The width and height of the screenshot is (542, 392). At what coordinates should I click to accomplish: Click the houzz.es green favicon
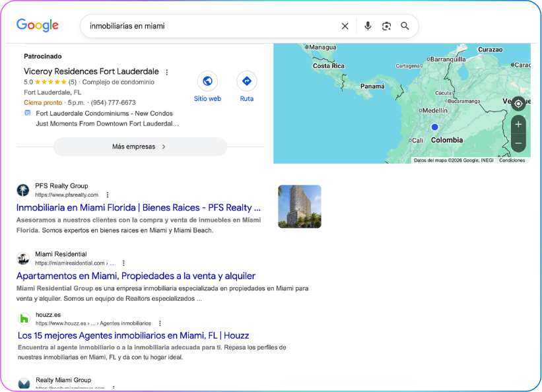24,318
